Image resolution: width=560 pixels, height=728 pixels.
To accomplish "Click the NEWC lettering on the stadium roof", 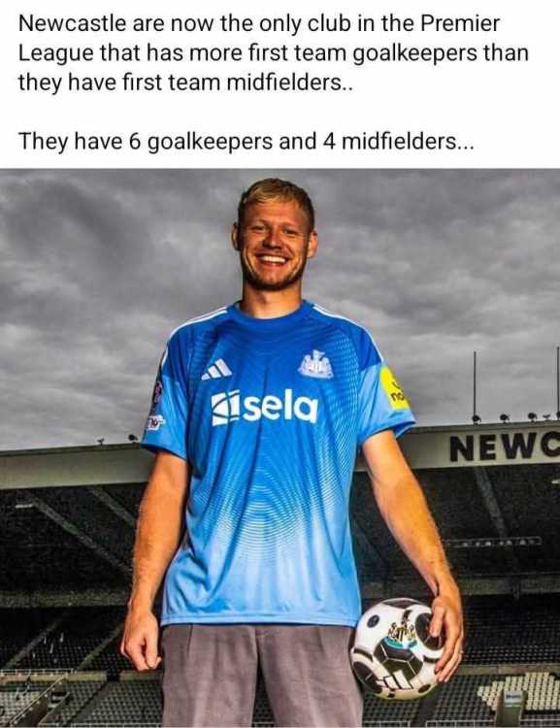I will click(505, 448).
